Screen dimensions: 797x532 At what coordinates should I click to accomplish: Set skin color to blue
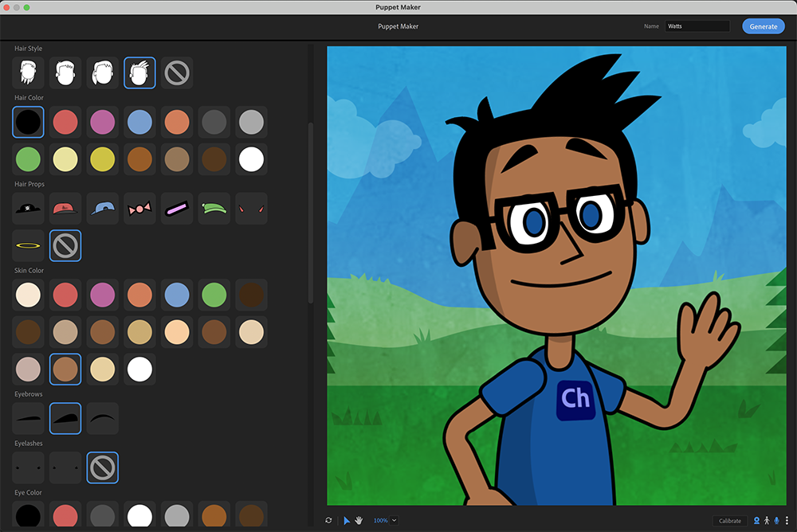177,295
